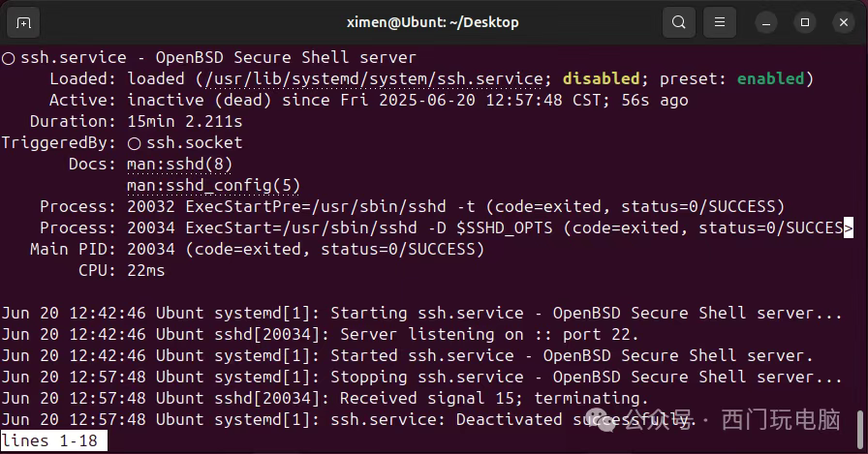Screen dimensions: 868x454
Task: Open the man:sshd_config(5) documentation link
Action: (x=213, y=186)
